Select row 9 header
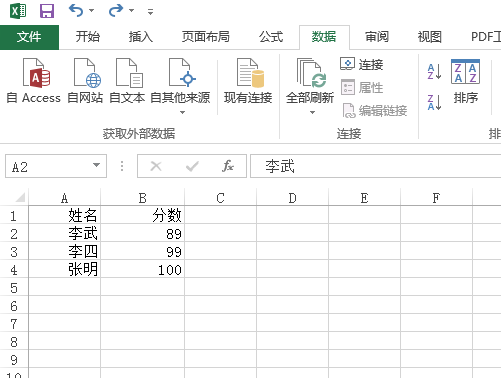 tap(14, 359)
